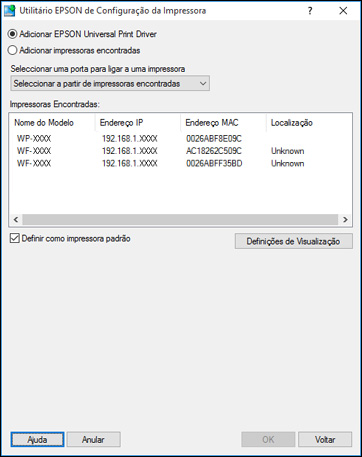
Task: Select the WP-XXXX printer row
Action: coord(180,138)
